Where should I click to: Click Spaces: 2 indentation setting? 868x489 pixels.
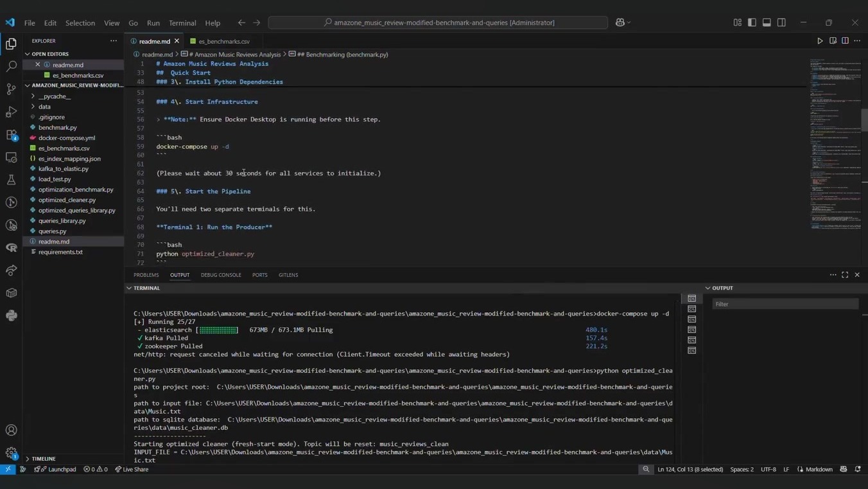(742, 470)
